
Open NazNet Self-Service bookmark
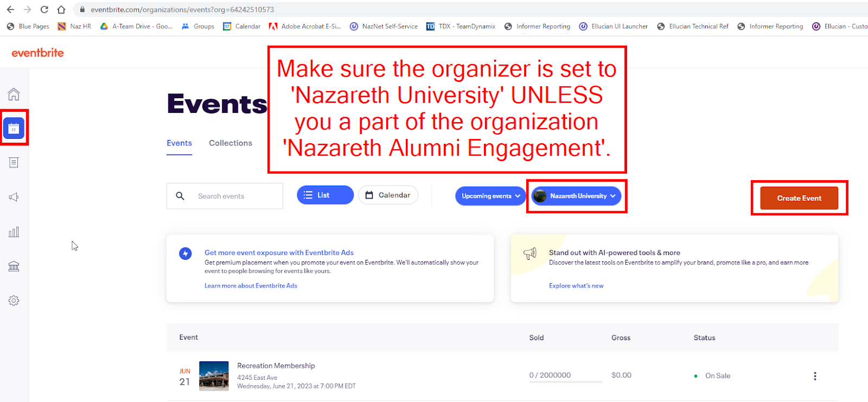[x=384, y=26]
